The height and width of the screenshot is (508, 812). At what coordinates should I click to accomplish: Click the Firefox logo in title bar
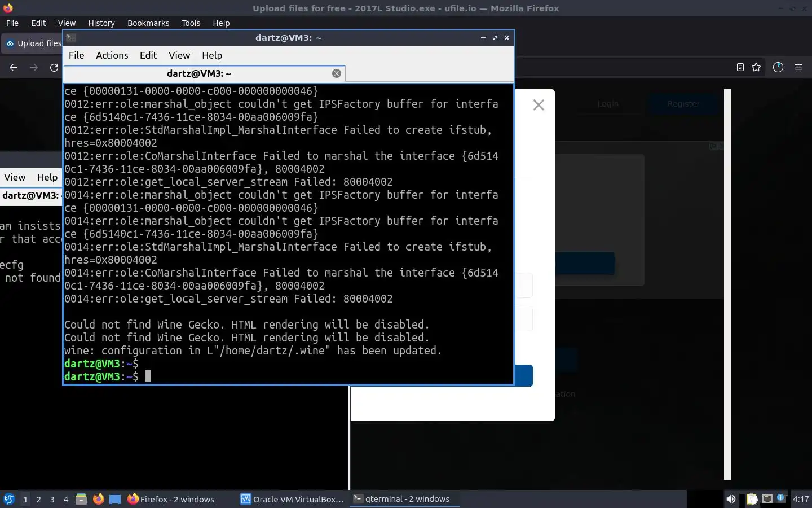8,8
